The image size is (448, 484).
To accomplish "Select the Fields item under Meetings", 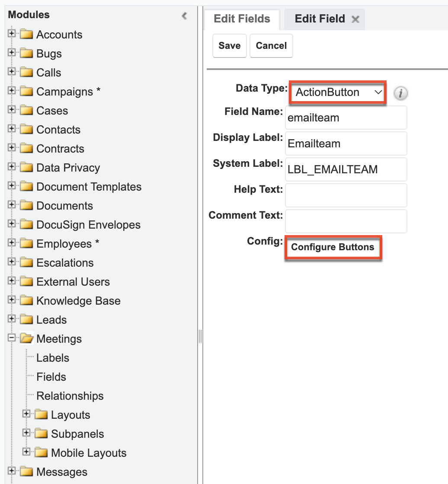I will click(x=51, y=377).
